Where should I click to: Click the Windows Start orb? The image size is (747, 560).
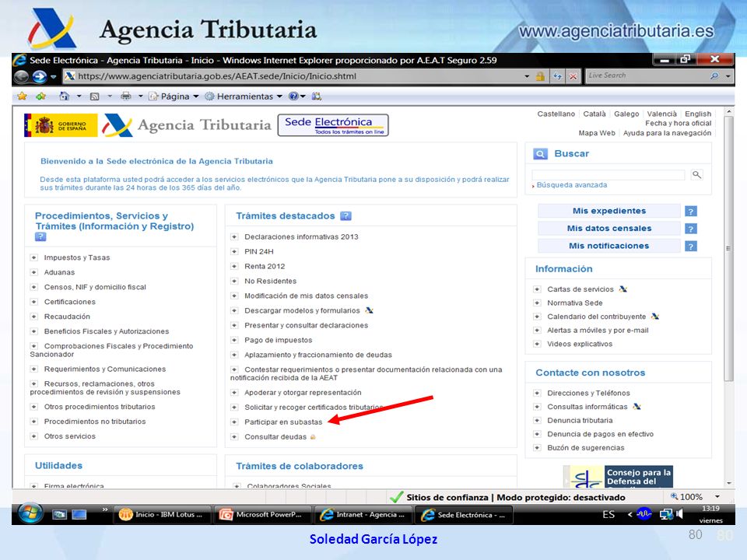(30, 513)
